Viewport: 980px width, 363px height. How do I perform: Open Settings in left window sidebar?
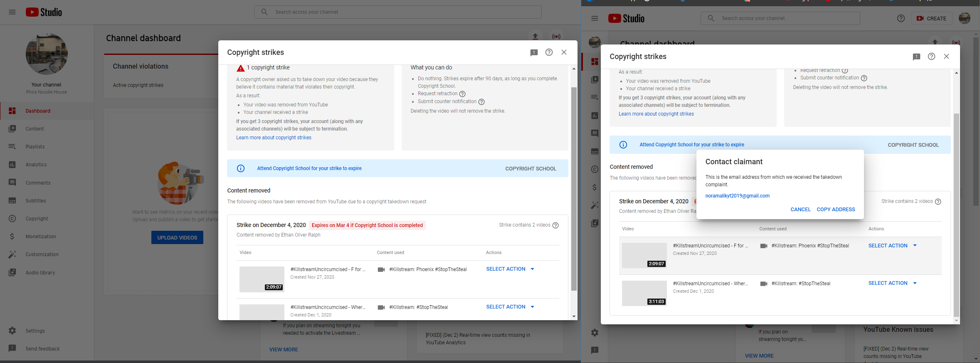tap(47, 331)
